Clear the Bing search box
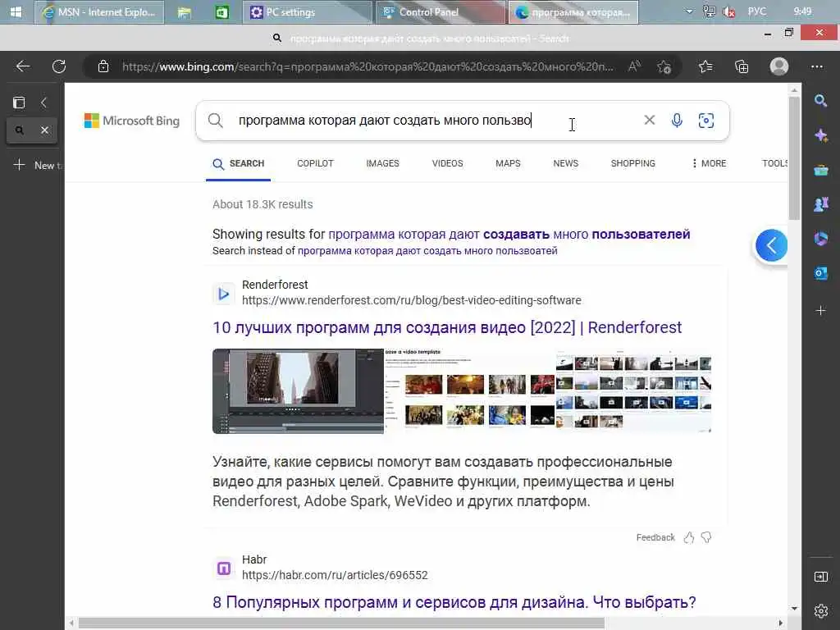Image resolution: width=840 pixels, height=630 pixels. [650, 120]
